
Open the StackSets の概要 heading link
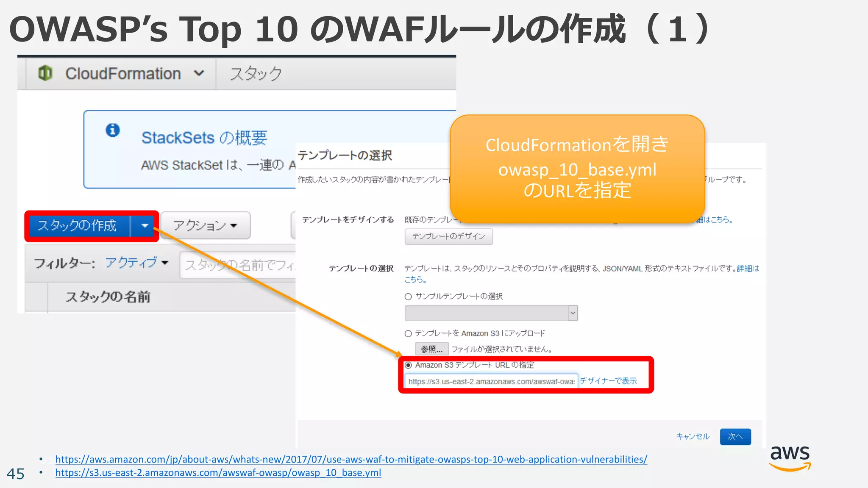[204, 138]
